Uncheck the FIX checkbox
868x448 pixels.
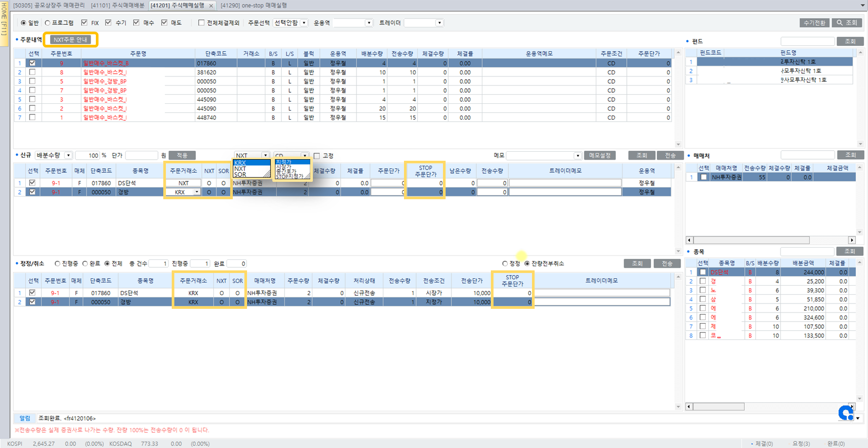tap(84, 23)
